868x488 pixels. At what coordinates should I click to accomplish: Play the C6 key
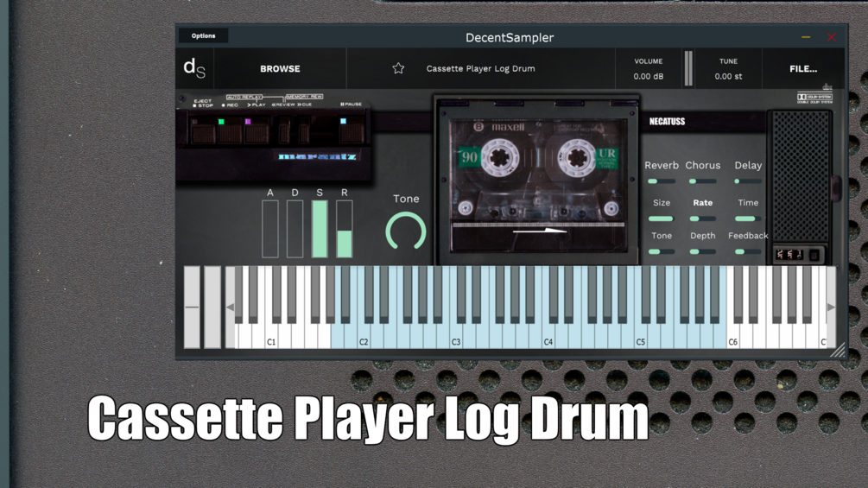733,338
